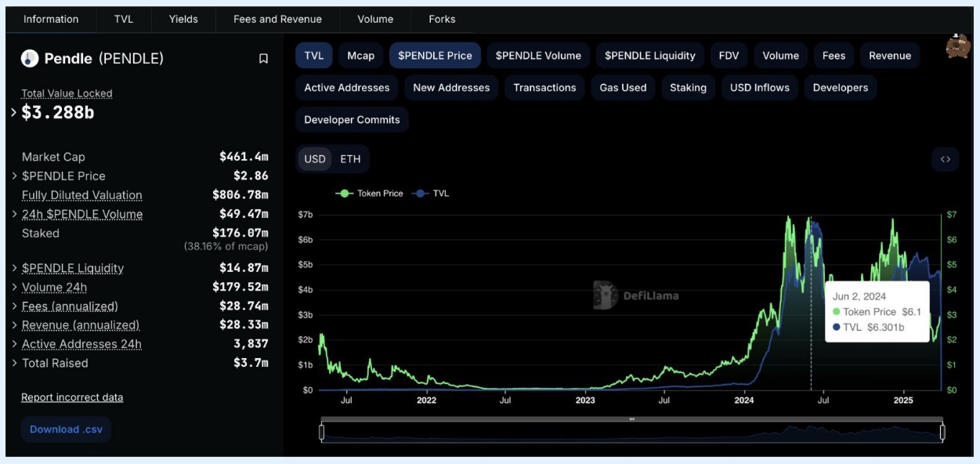
Task: Click the TVL legend marker
Action: click(x=421, y=194)
